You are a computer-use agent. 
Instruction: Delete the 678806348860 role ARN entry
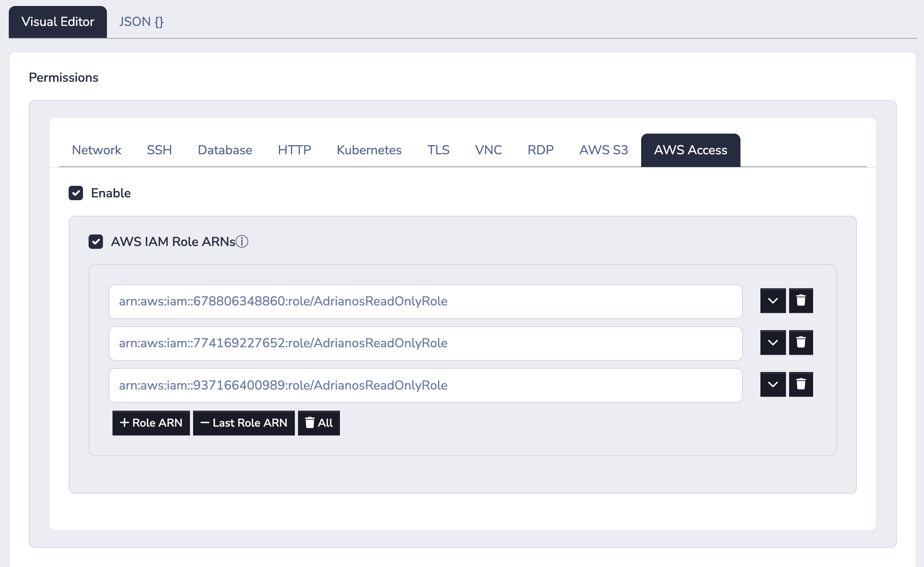[801, 301]
